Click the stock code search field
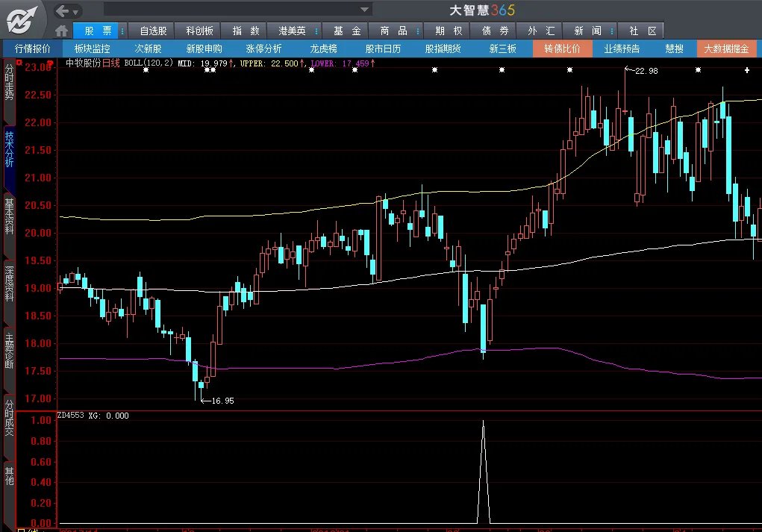Screen dimensions: 762x532 [x=230, y=10]
